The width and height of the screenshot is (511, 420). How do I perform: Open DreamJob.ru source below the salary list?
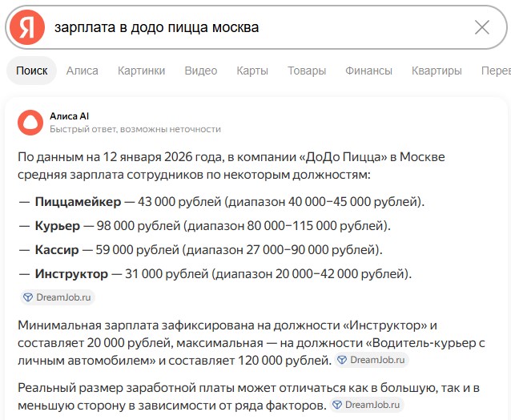point(58,297)
